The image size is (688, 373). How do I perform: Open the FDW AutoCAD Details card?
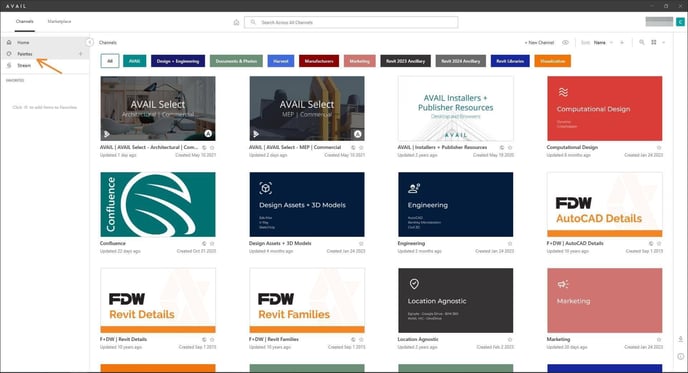[605, 204]
